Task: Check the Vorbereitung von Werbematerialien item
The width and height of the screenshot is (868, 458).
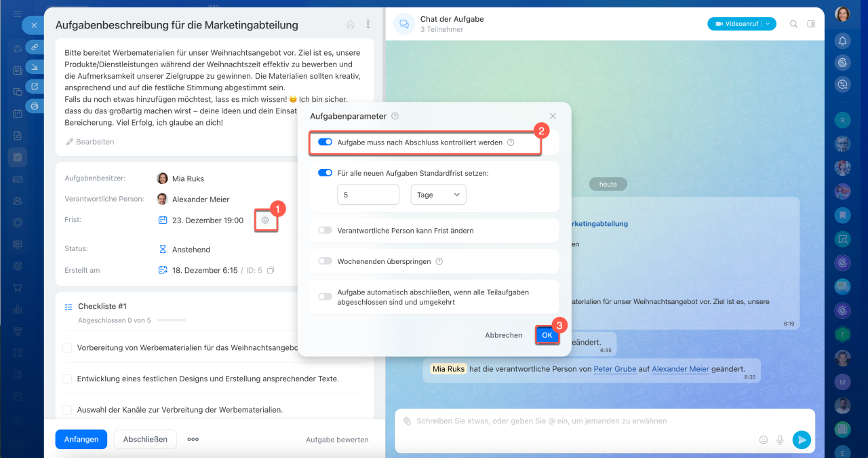Action: (67, 348)
